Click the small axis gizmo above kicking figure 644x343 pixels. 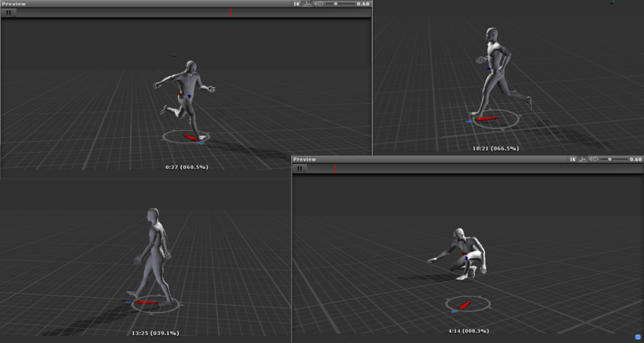coord(175,55)
